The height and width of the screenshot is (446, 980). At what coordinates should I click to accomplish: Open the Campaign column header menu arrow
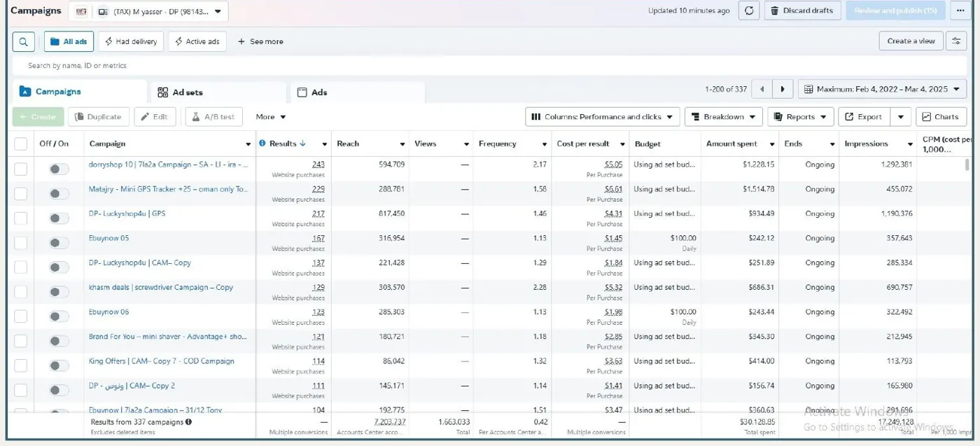[x=248, y=144]
